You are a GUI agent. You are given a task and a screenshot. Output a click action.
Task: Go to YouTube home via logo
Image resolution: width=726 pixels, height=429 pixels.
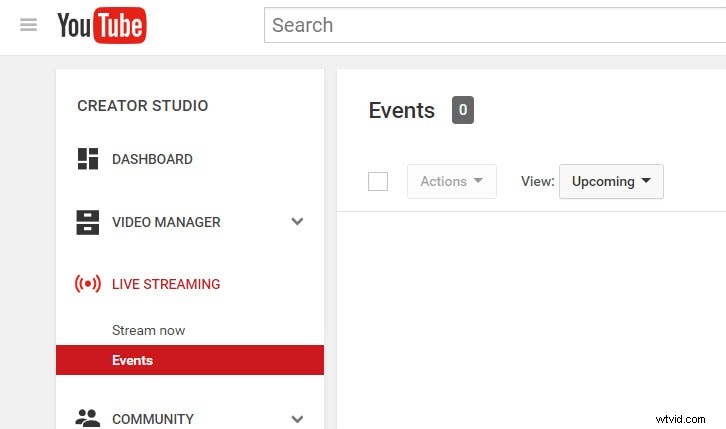pos(102,25)
